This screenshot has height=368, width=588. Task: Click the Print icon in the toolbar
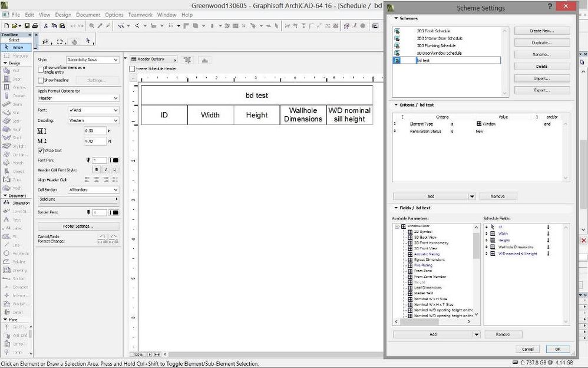(35, 26)
